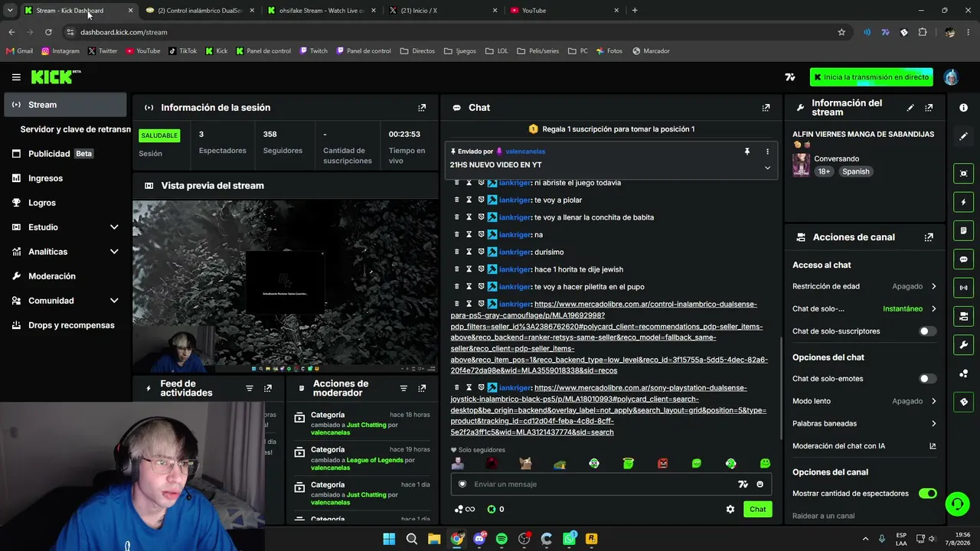Screen dimensions: 980x551
Task: Delete the 'te voy a piolar' message
Action: 457,201
